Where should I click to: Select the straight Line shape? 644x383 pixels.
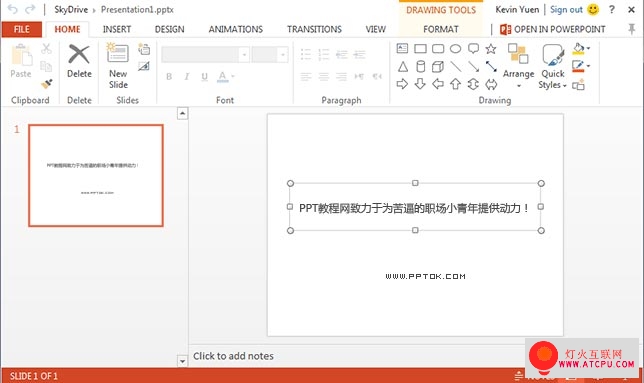[455, 67]
